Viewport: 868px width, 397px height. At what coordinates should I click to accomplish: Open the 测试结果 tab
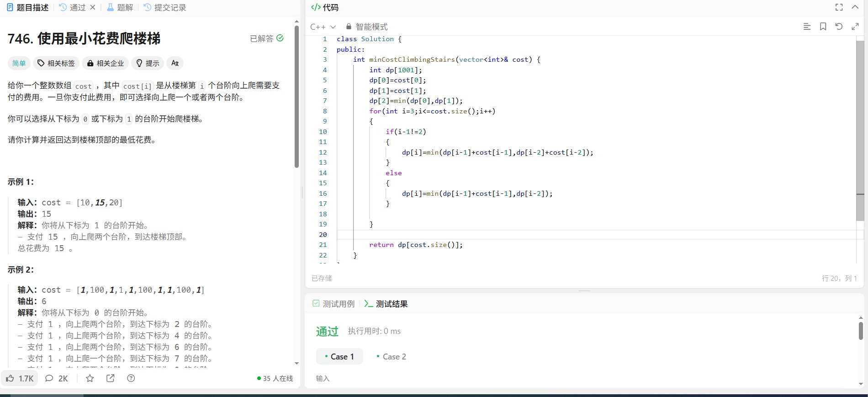386,304
